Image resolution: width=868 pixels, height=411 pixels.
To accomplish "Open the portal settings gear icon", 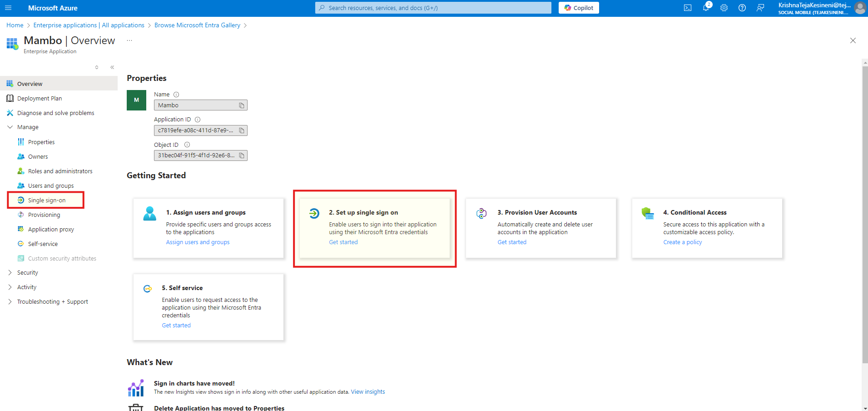I will click(724, 8).
